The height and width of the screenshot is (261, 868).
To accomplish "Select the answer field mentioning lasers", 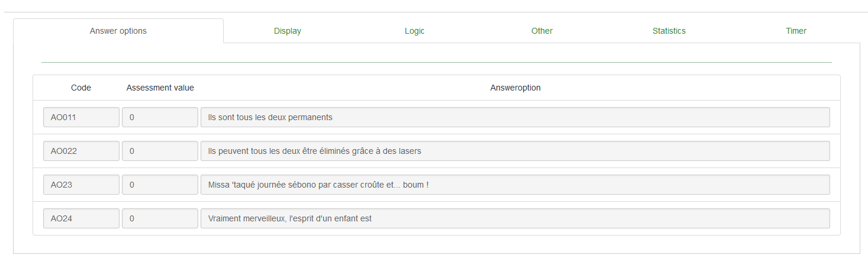I will click(x=515, y=151).
